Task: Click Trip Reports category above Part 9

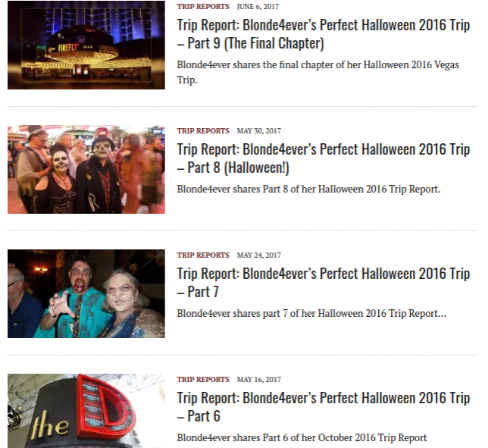Action: (x=203, y=7)
